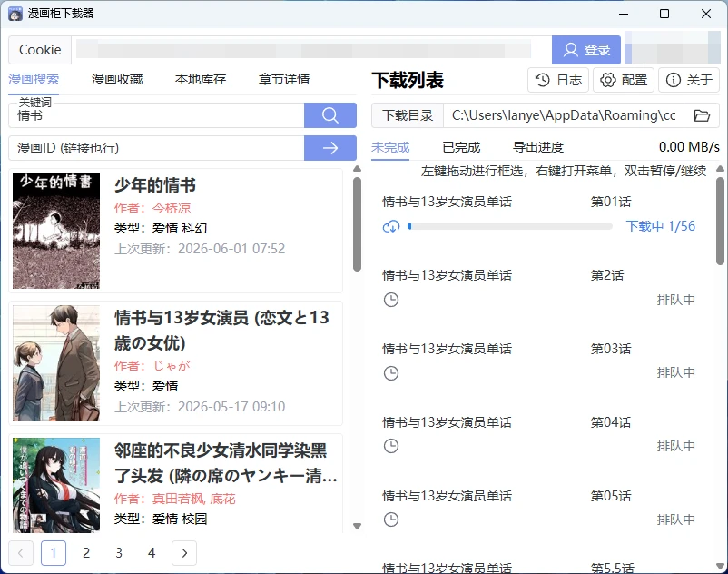
Task: Click the download list scrollbar up arrow
Action: point(720,169)
